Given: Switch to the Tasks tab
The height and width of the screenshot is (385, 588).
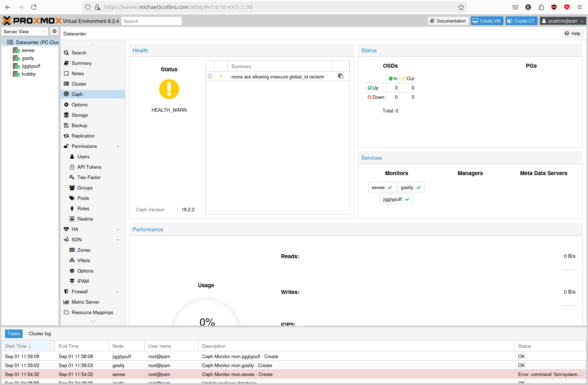Looking at the screenshot, I should point(14,333).
